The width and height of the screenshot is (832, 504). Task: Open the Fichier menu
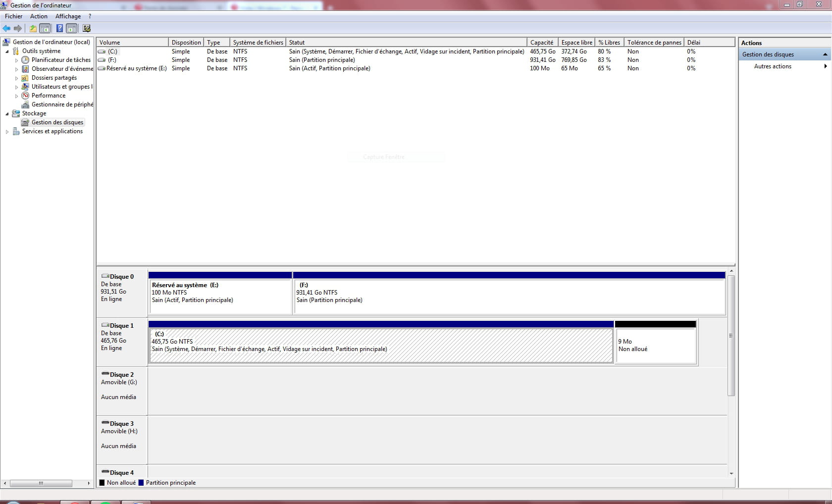click(x=13, y=16)
